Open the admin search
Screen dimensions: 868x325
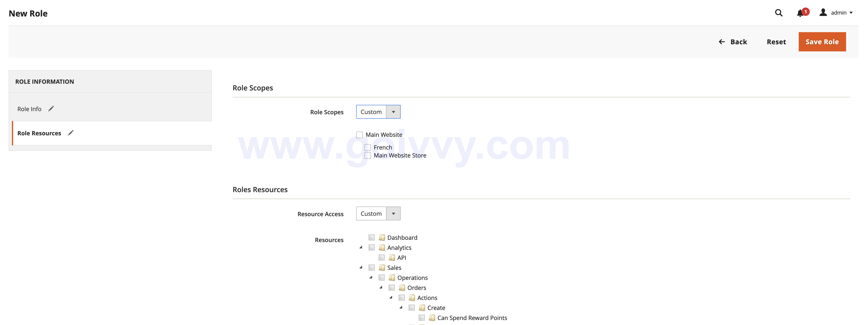(x=778, y=13)
